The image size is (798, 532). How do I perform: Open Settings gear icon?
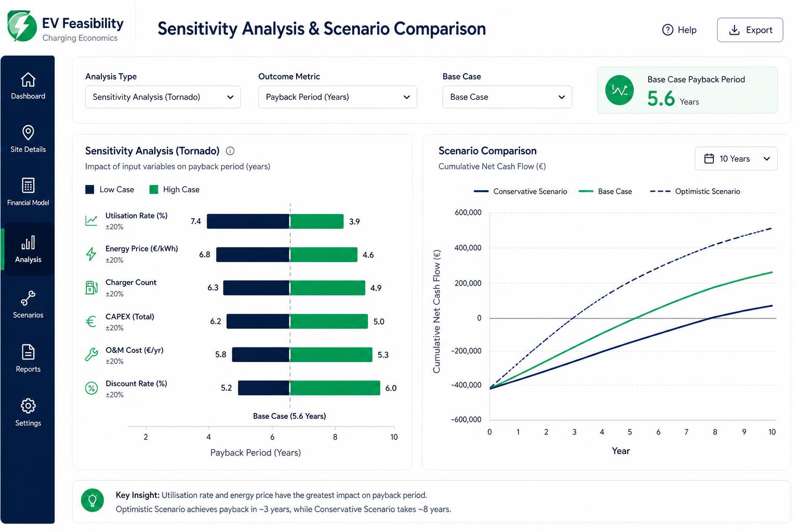pyautogui.click(x=28, y=406)
